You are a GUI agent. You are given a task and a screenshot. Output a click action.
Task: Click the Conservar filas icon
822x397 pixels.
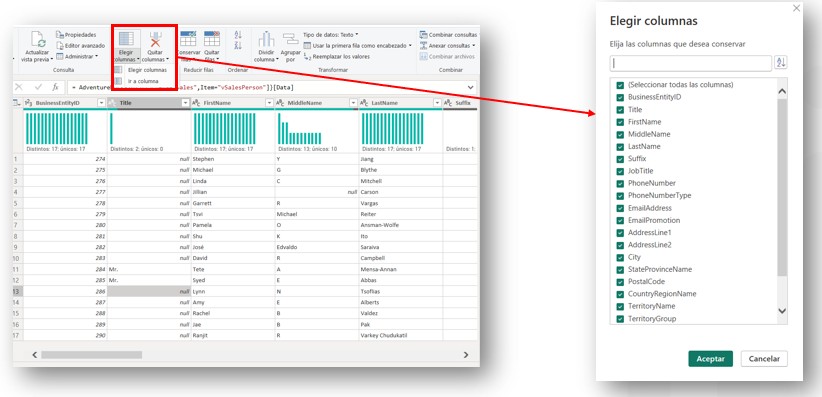pos(188,39)
